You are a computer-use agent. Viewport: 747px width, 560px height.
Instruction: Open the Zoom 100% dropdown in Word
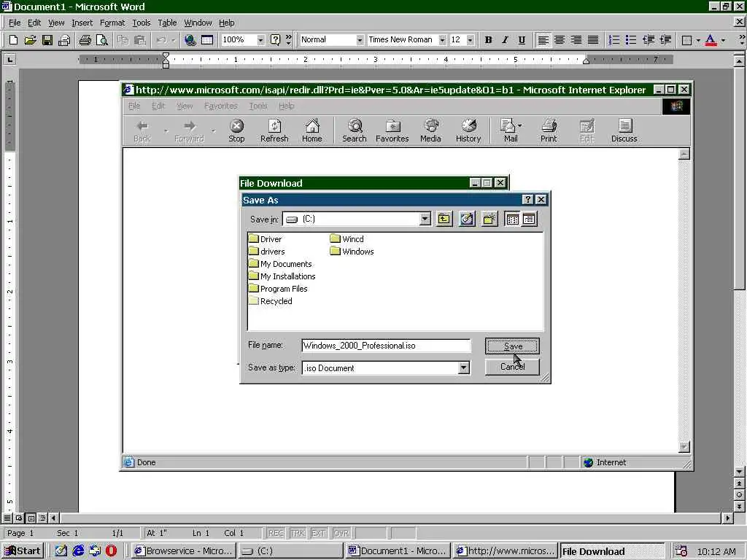[x=260, y=40]
